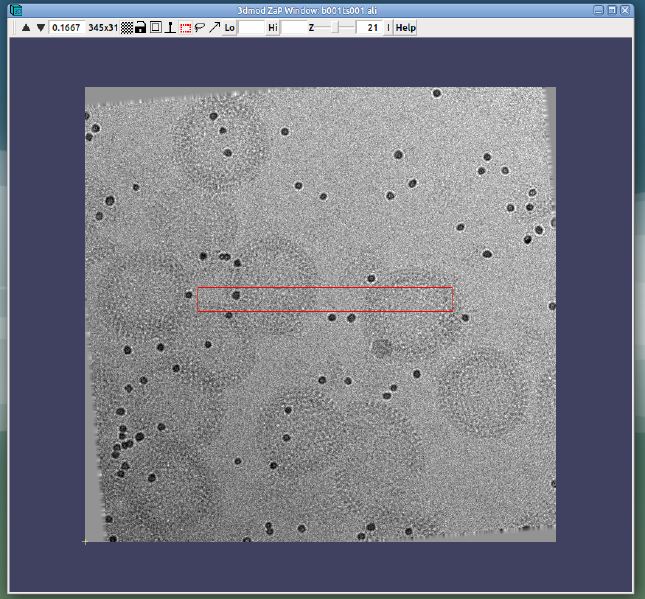Click the center-on-point square icon

pyautogui.click(x=155, y=28)
